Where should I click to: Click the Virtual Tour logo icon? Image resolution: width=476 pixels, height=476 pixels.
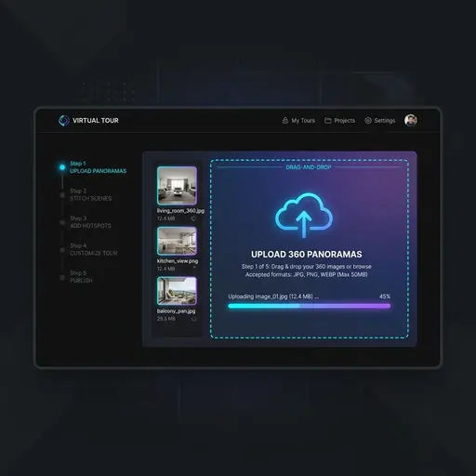tap(64, 121)
